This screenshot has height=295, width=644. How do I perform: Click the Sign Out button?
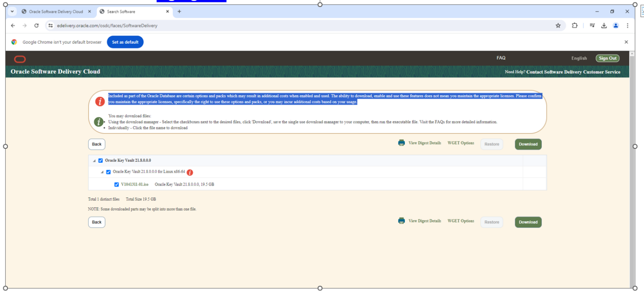pyautogui.click(x=608, y=58)
